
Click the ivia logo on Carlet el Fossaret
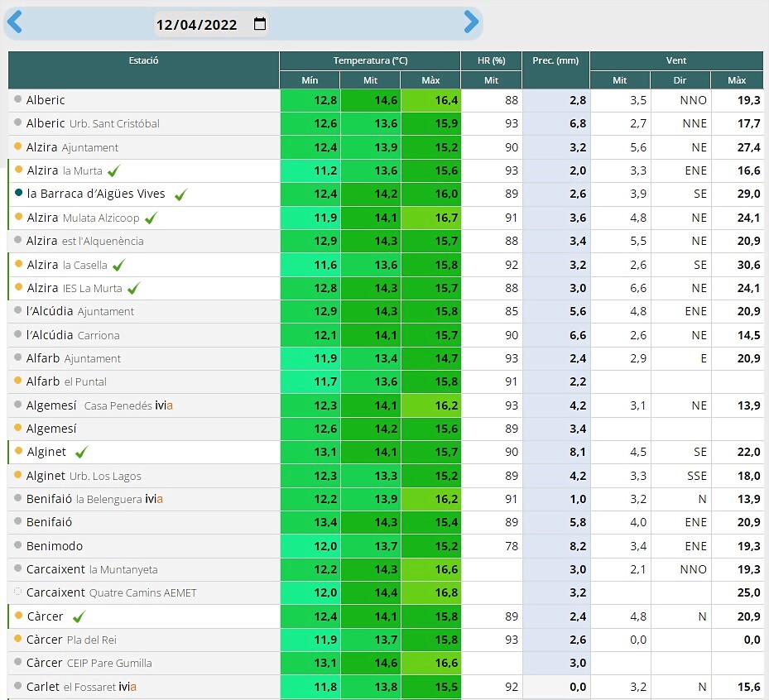[127, 687]
